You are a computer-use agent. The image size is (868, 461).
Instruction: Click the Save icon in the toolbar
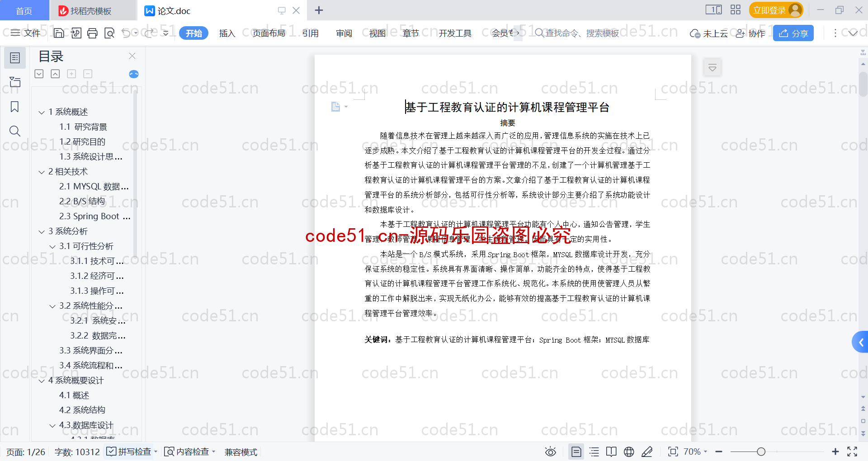point(59,33)
